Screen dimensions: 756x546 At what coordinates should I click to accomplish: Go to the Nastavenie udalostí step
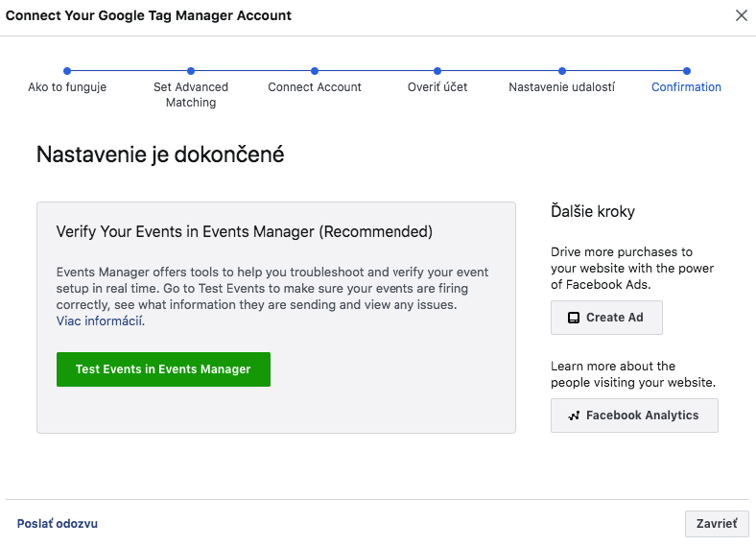(x=561, y=86)
